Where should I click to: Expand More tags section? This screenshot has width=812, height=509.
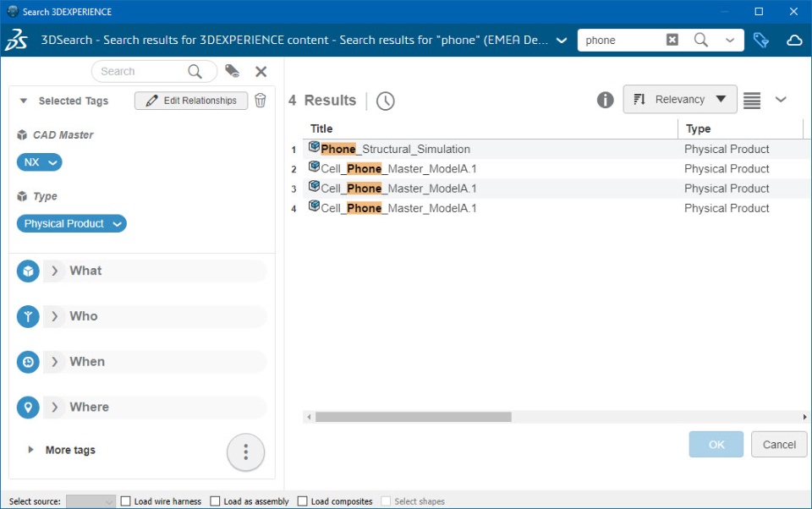click(x=31, y=450)
